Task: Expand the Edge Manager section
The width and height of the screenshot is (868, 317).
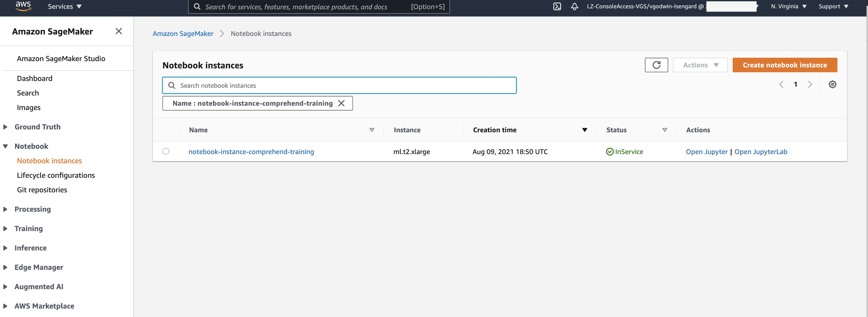Action: coord(5,267)
